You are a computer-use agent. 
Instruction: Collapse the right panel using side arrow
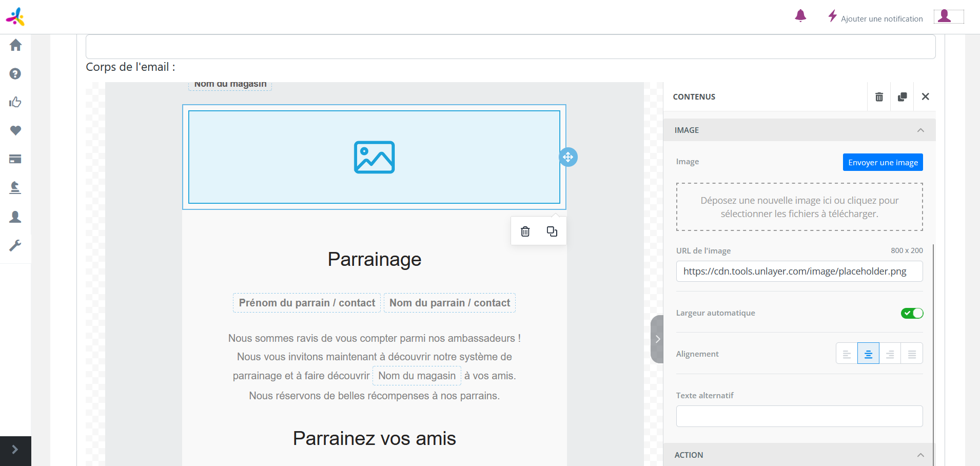click(657, 339)
